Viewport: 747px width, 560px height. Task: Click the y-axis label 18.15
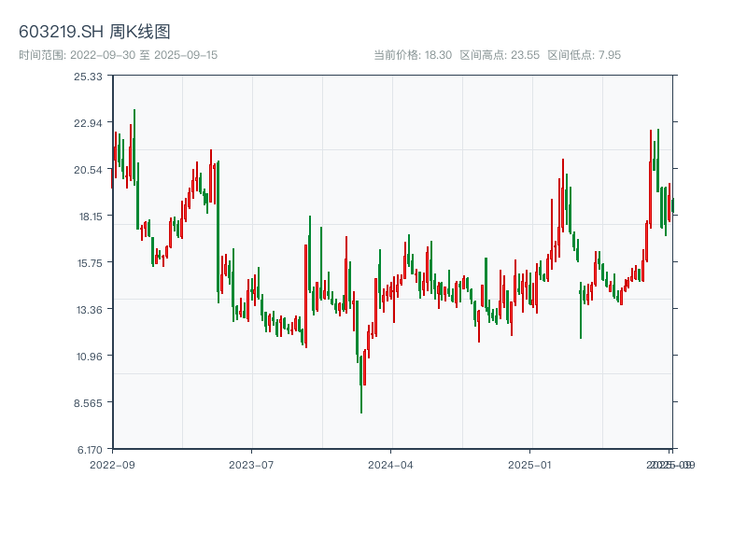pos(90,217)
